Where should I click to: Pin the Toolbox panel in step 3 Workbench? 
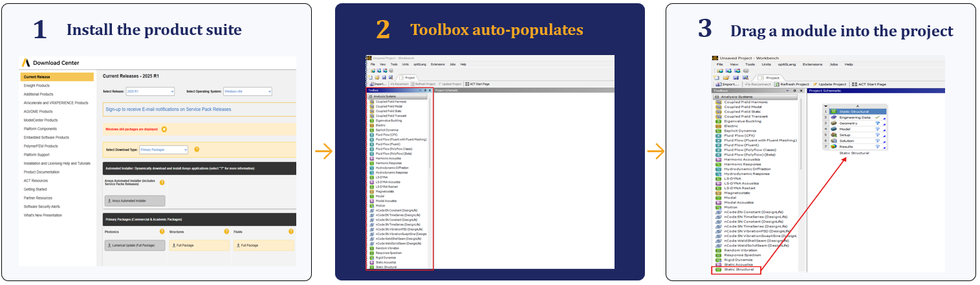click(794, 91)
